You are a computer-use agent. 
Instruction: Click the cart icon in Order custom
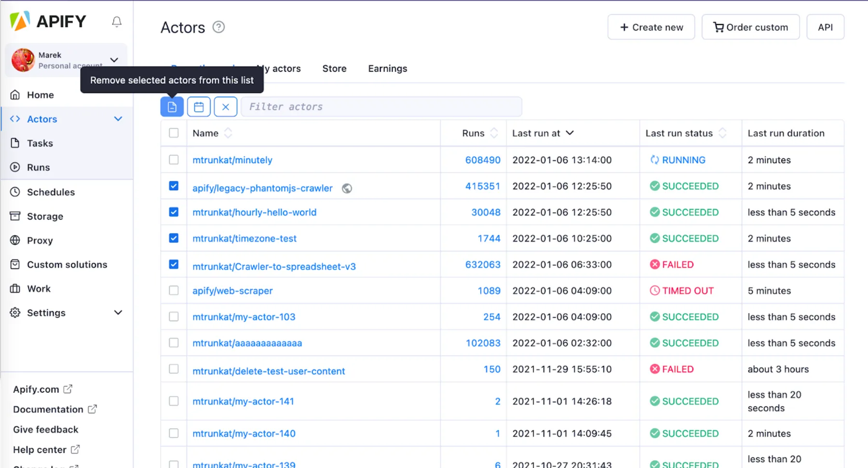click(x=719, y=28)
